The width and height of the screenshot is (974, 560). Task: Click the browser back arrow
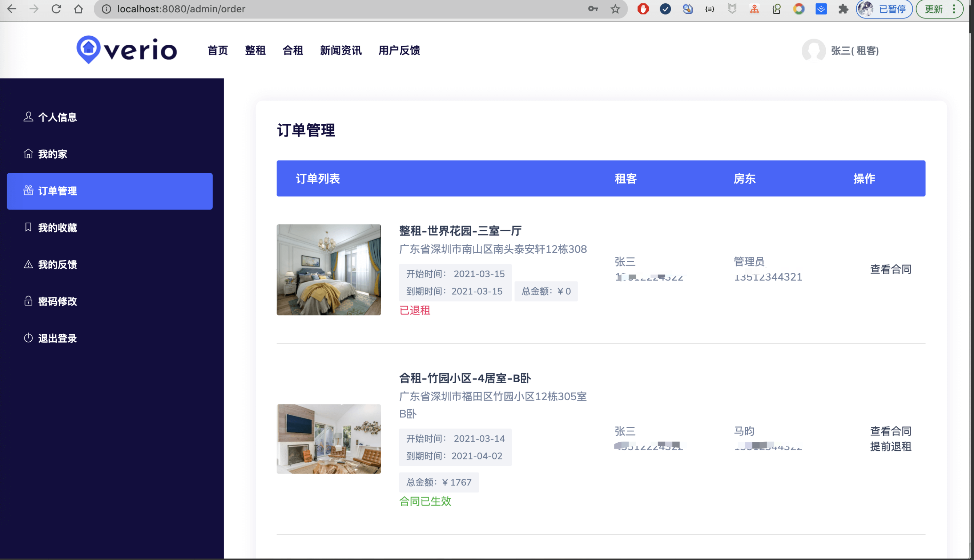(x=12, y=9)
